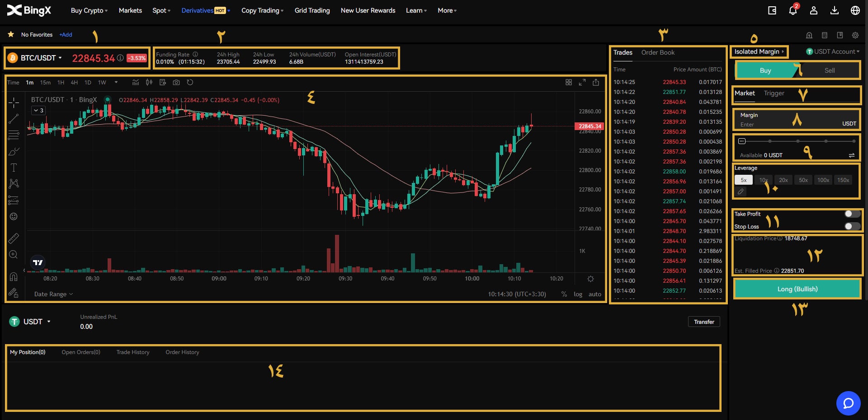Viewport: 868px width, 420px height.
Task: Open the Isolated Margin mode selector
Action: pyautogui.click(x=759, y=51)
